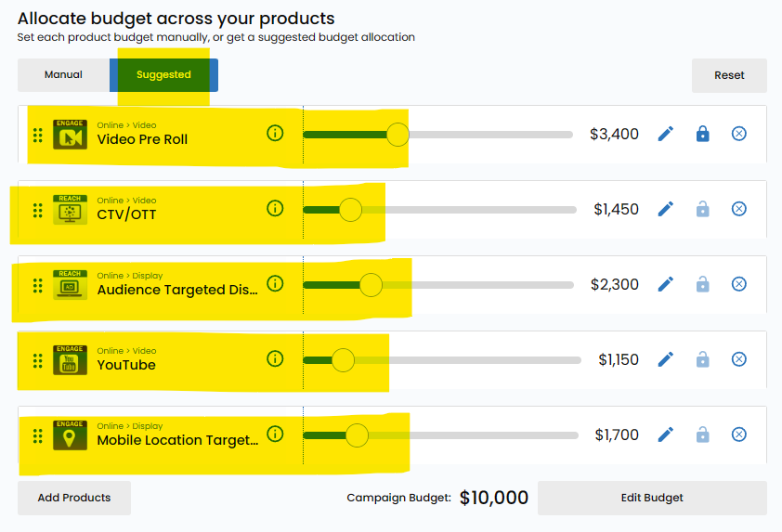Click the Add Products button
Image resolution: width=782 pixels, height=532 pixels.
74,498
